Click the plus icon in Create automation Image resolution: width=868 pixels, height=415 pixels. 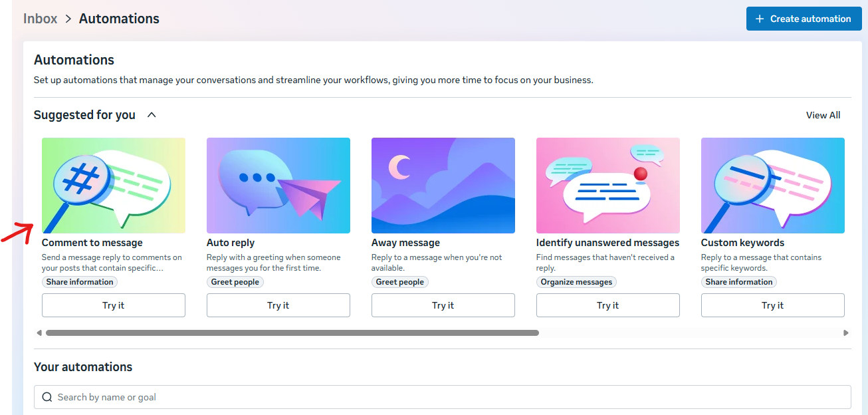(x=760, y=19)
